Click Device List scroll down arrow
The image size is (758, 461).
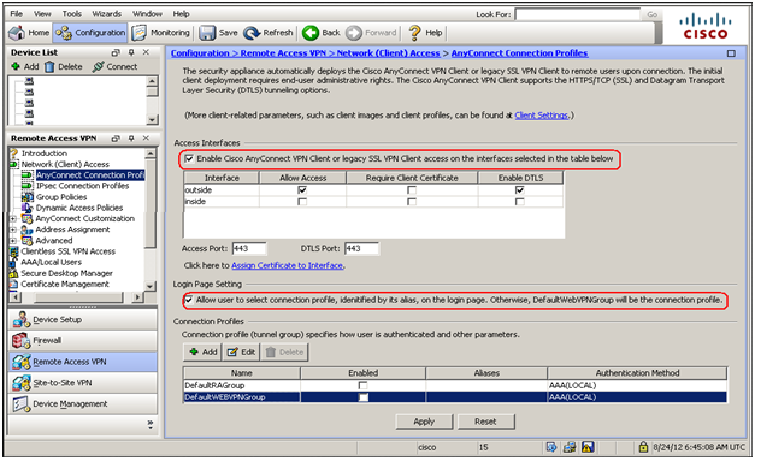tap(152, 119)
